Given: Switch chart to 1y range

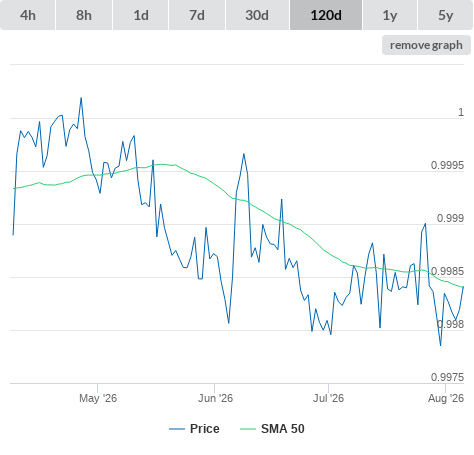Looking at the screenshot, I should [390, 15].
